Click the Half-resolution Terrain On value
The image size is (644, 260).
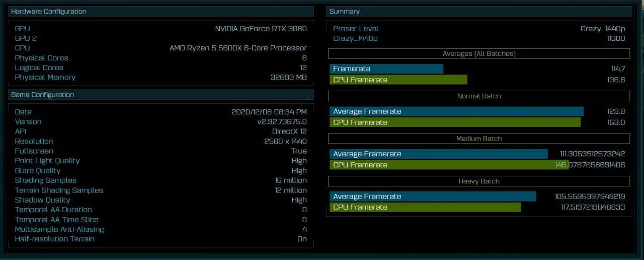302,239
